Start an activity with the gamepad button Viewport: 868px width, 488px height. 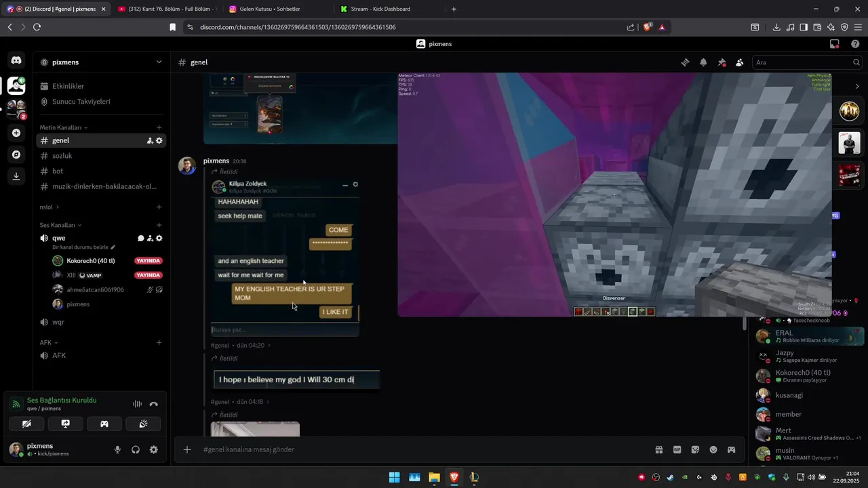click(x=104, y=424)
